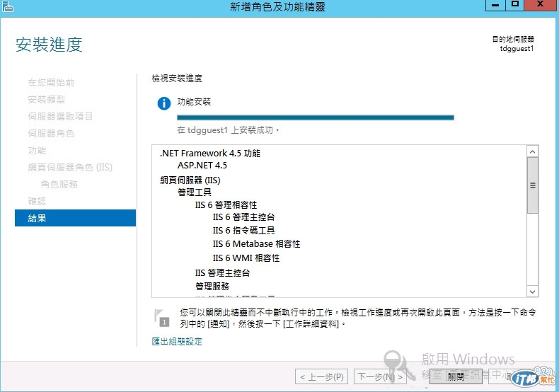This screenshot has height=392, width=559.
Task: Select the 確認 step in the sidebar
Action: point(37,202)
